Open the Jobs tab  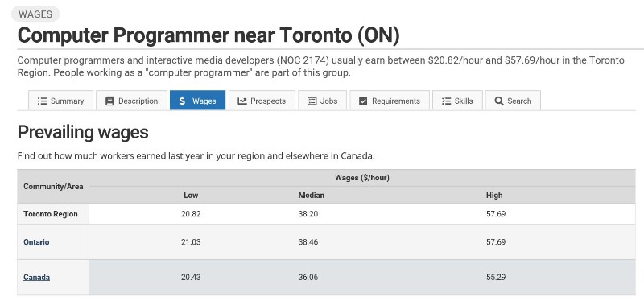[323, 101]
